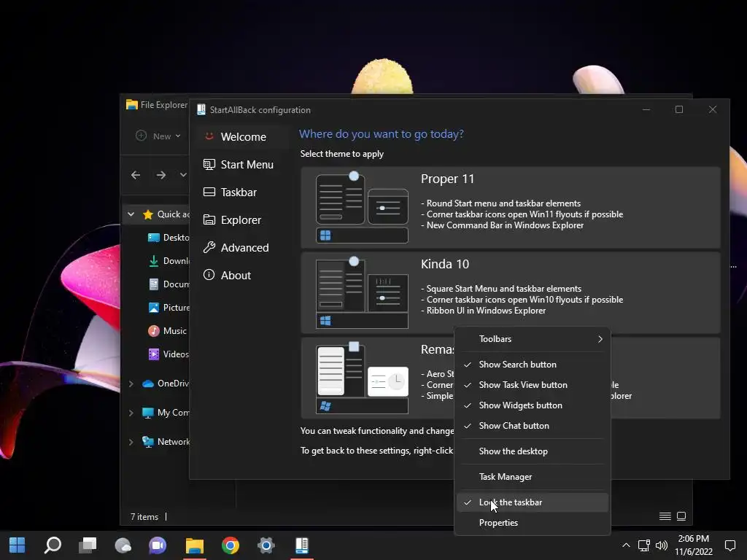Image resolution: width=747 pixels, height=560 pixels.
Task: Toggle Show Search button option
Action: point(532,365)
